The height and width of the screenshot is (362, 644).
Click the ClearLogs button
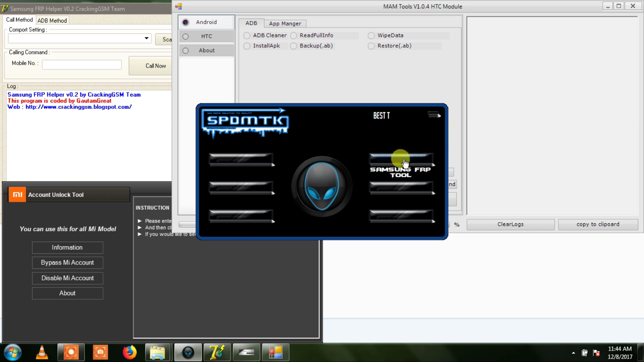[x=510, y=224]
